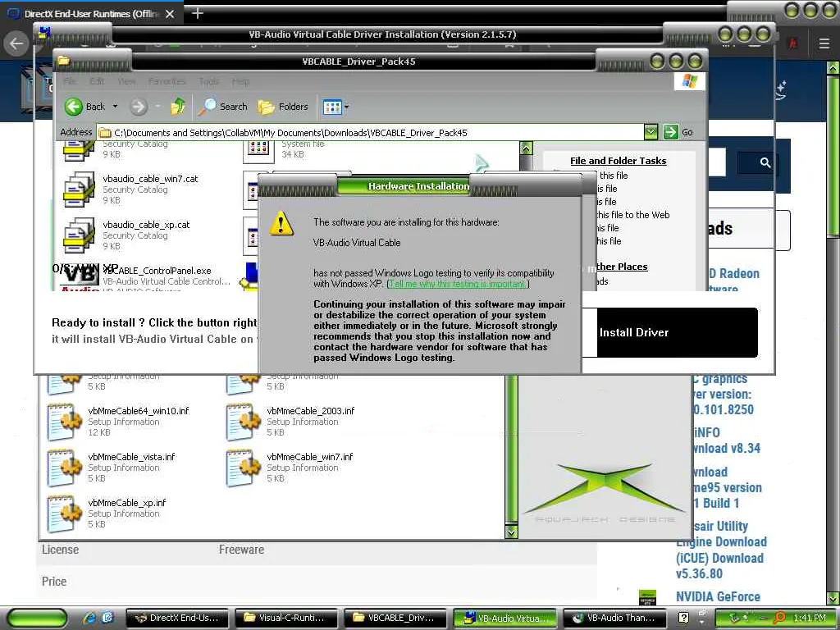840x630 pixels.
Task: Switch to DirectX End-Us... taskbar item
Action: click(x=178, y=618)
